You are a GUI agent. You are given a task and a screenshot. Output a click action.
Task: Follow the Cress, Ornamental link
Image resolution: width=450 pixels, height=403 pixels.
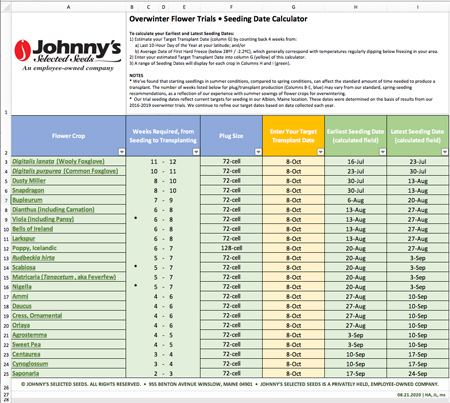point(37,316)
